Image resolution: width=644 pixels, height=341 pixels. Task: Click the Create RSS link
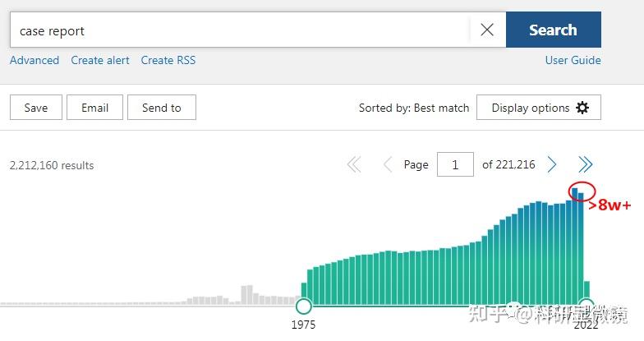168,60
